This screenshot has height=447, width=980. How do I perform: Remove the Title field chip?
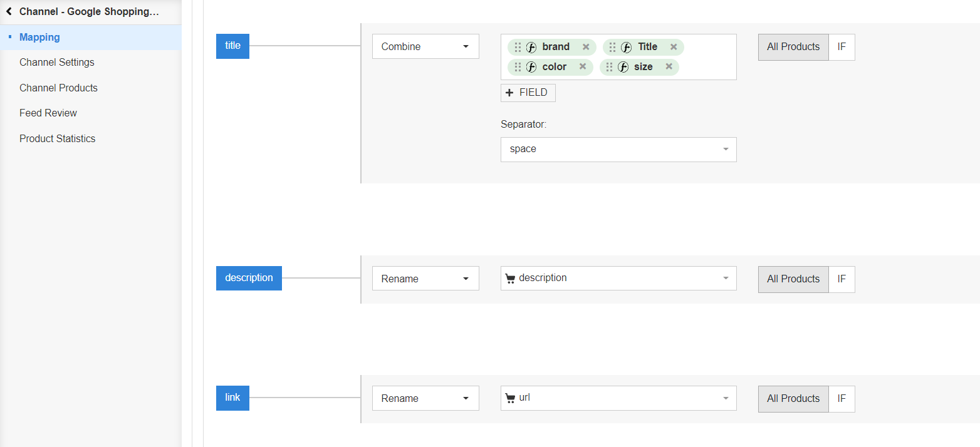coord(674,47)
